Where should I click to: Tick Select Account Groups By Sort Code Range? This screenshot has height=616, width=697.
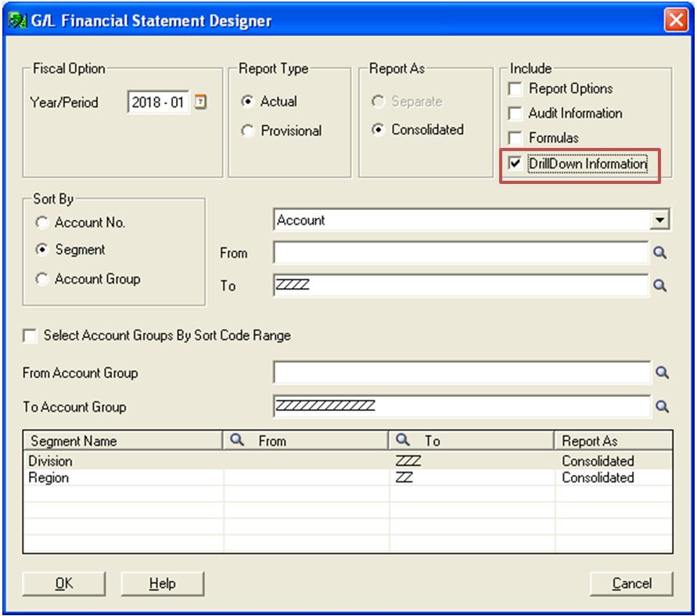click(x=30, y=336)
